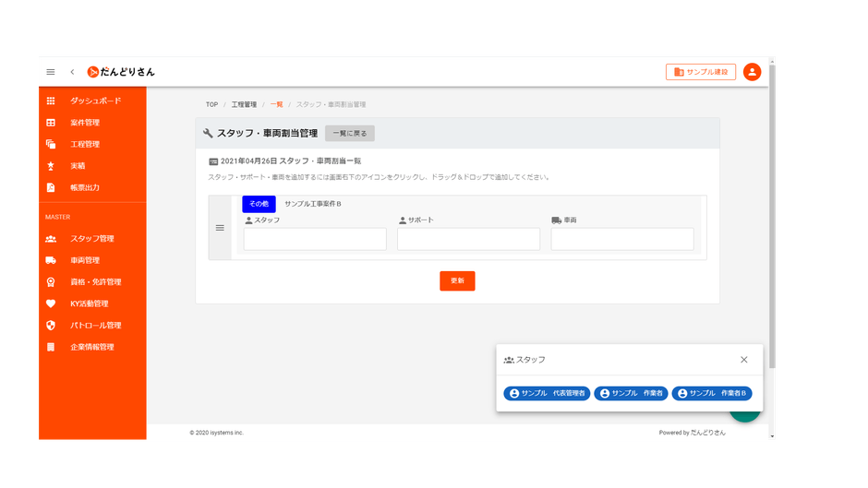868x488 pixels.
Task: Select 案件管理 in the sidebar
Action: [85, 123]
